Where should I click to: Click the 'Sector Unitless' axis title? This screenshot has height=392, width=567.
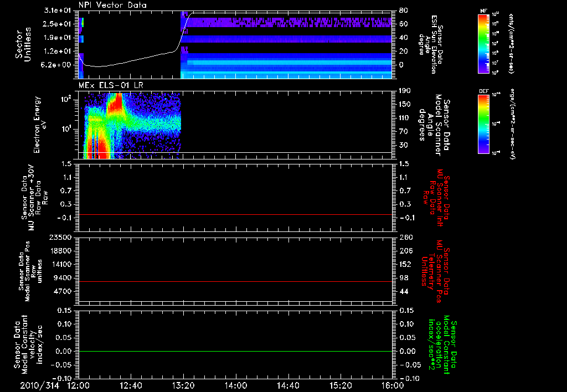tap(23, 44)
